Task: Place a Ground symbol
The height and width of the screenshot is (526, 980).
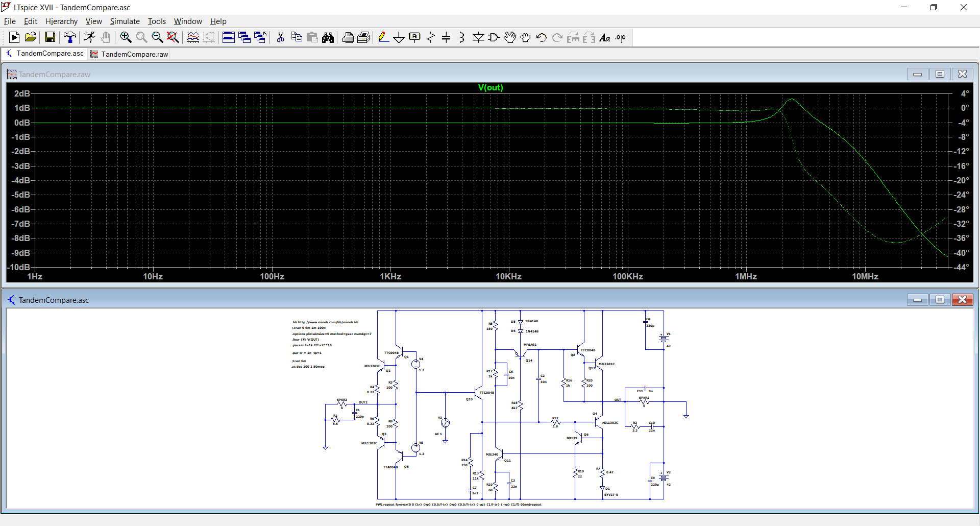Action: pos(399,37)
